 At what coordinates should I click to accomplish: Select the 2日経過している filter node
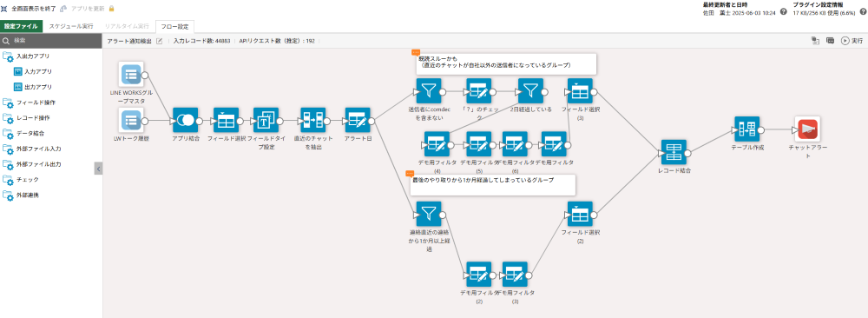tap(530, 91)
